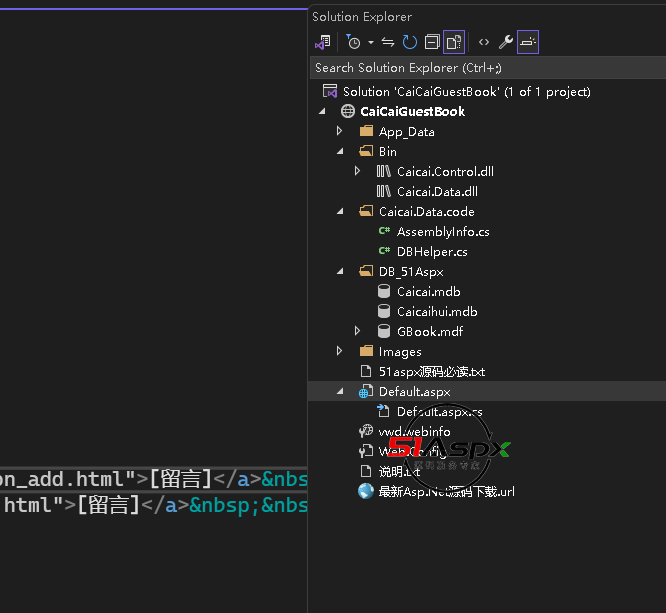Click the Pending Changes Filter clock icon
Screen dimensions: 666x613
click(353, 42)
